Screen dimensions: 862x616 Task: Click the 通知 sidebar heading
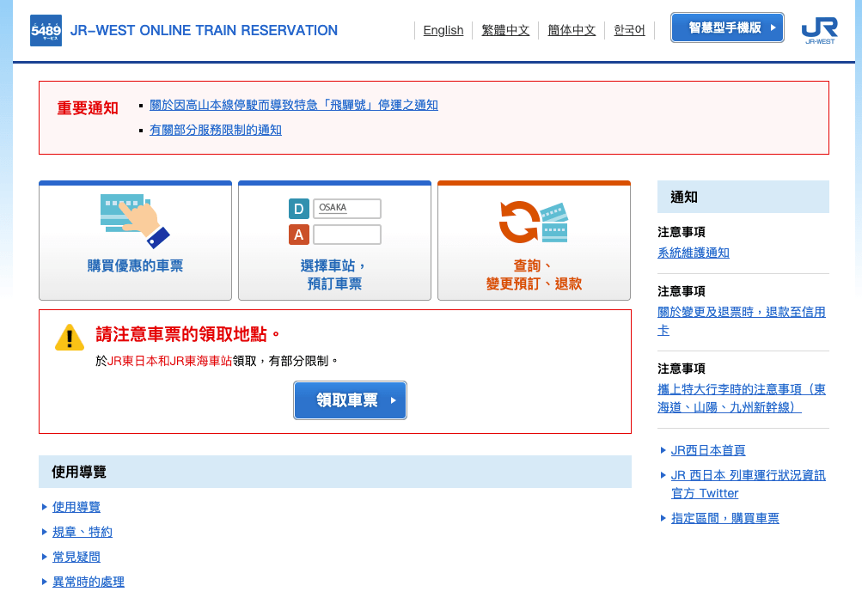tap(743, 197)
